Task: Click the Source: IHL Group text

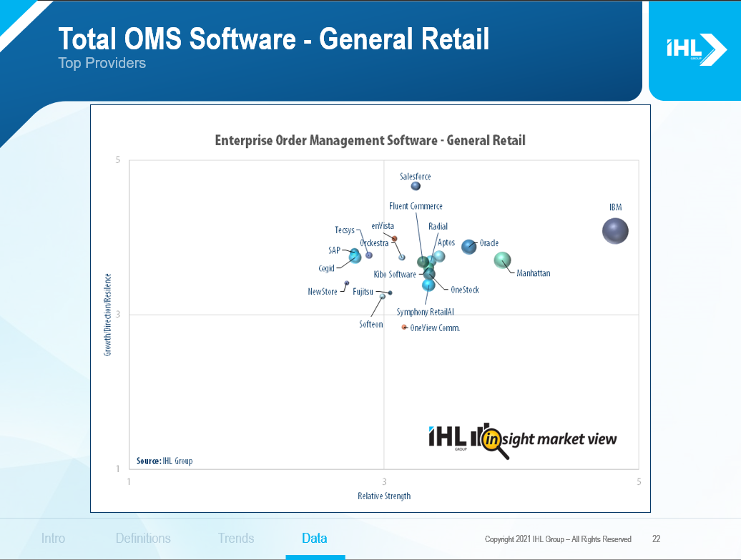Action: pyautogui.click(x=165, y=461)
